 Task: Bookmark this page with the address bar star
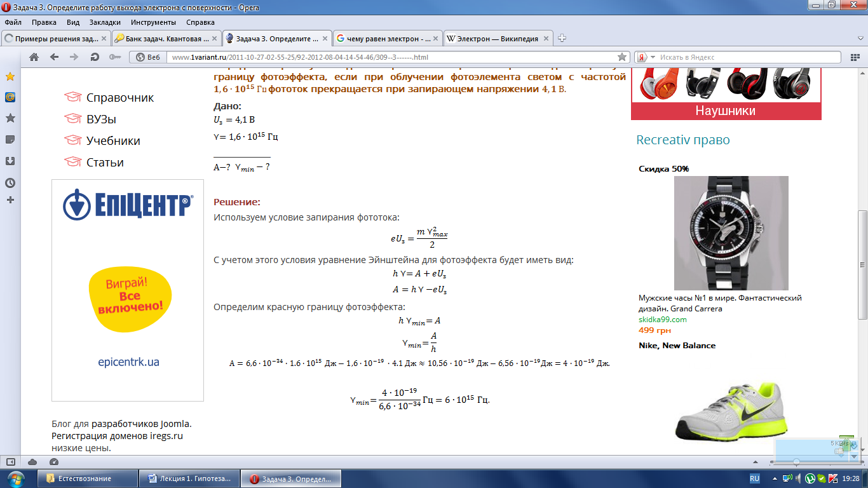coord(622,57)
